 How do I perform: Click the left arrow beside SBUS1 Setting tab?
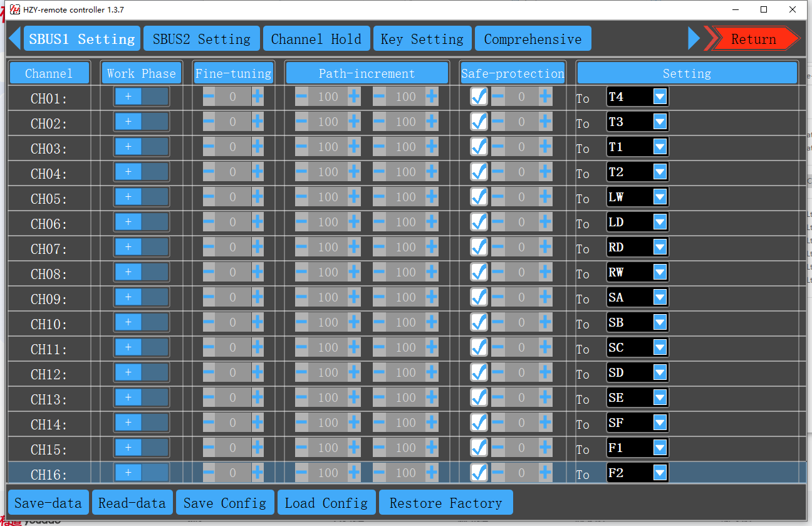(14, 38)
